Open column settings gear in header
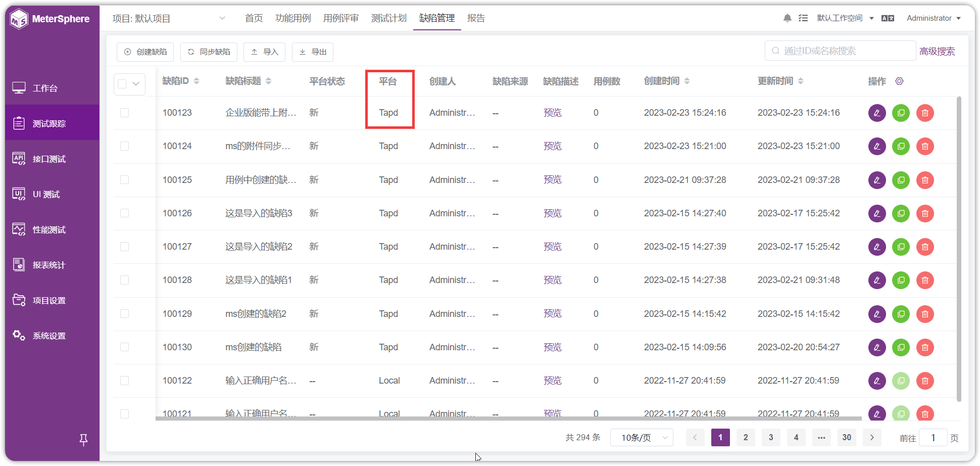 tap(899, 81)
